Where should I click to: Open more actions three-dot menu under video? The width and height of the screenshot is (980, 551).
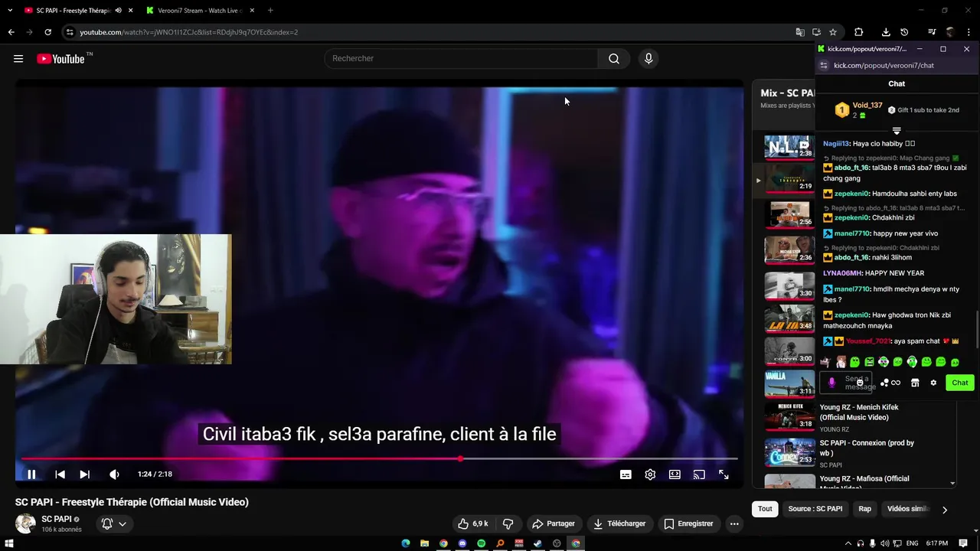coord(734,523)
